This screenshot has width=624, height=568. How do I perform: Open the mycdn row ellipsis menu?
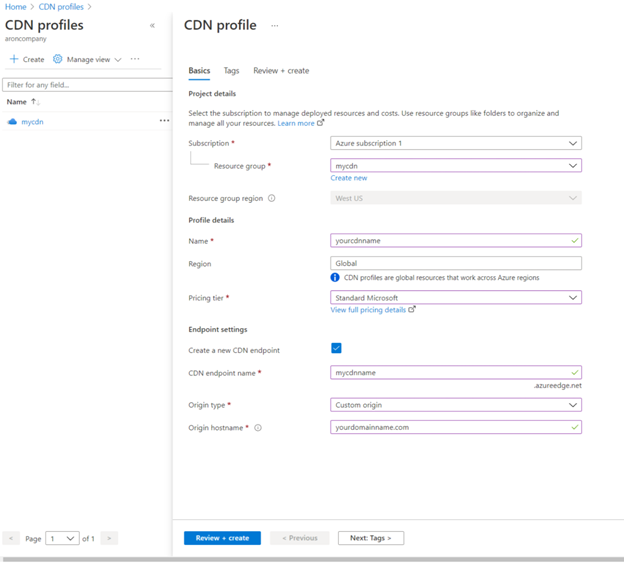tap(164, 121)
